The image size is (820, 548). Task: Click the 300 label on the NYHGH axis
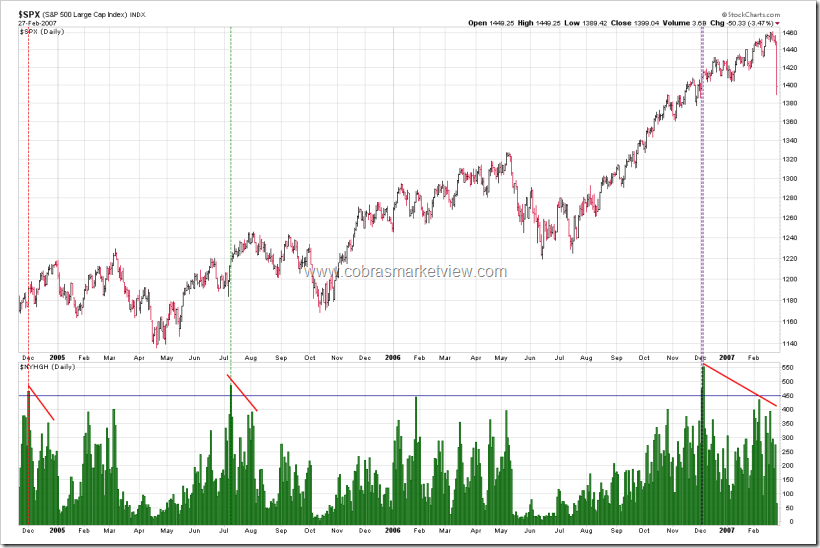point(788,438)
